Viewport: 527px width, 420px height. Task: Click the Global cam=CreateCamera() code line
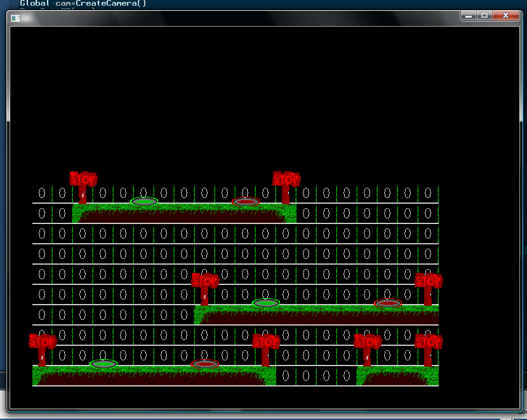pyautogui.click(x=83, y=3)
